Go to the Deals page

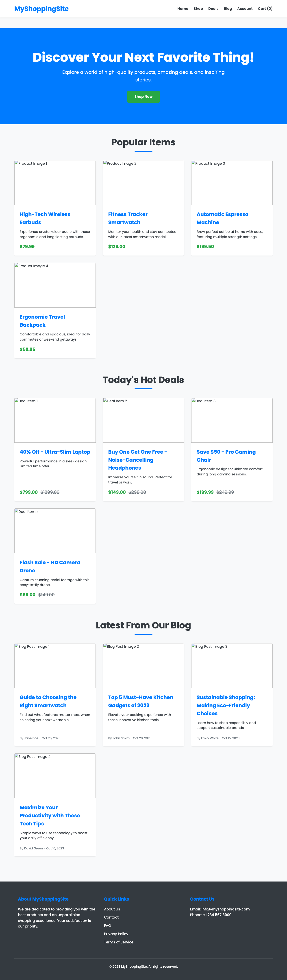point(213,9)
